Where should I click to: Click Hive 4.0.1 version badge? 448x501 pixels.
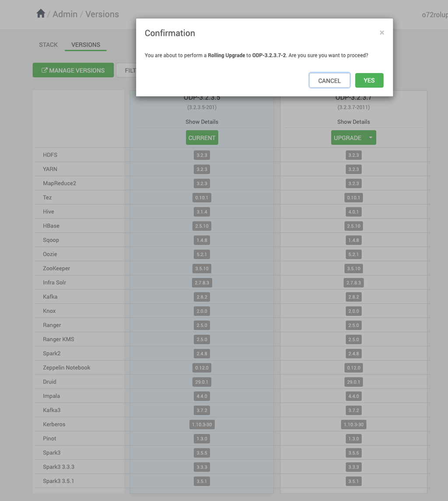point(353,212)
